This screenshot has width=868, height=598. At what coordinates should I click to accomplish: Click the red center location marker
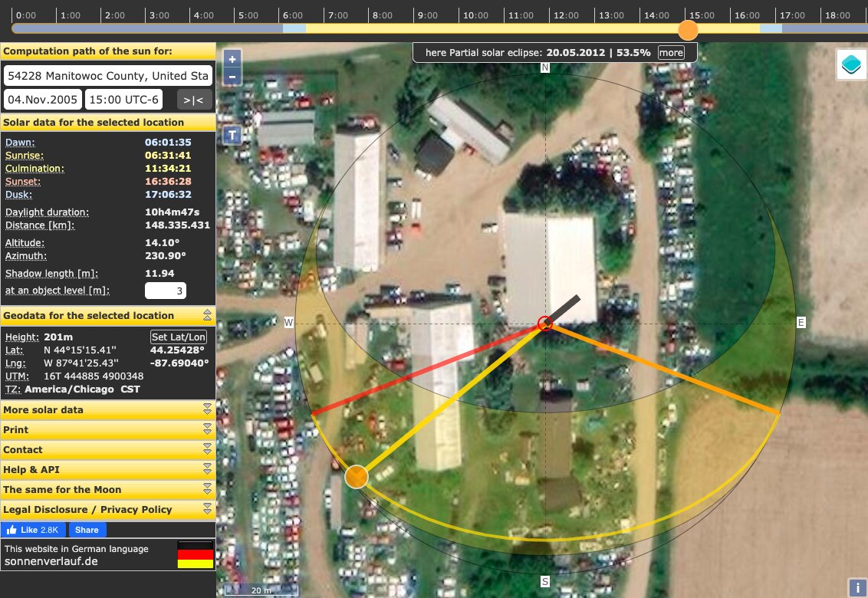(545, 324)
